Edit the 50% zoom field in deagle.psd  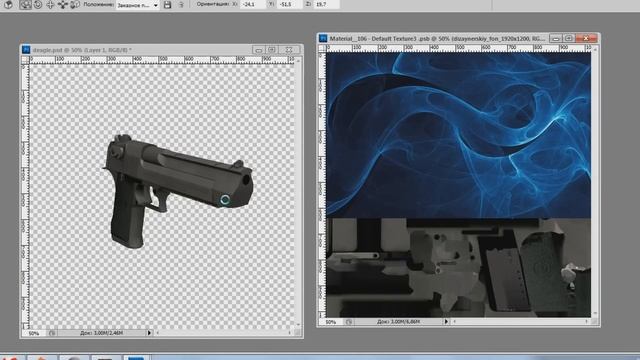34,333
